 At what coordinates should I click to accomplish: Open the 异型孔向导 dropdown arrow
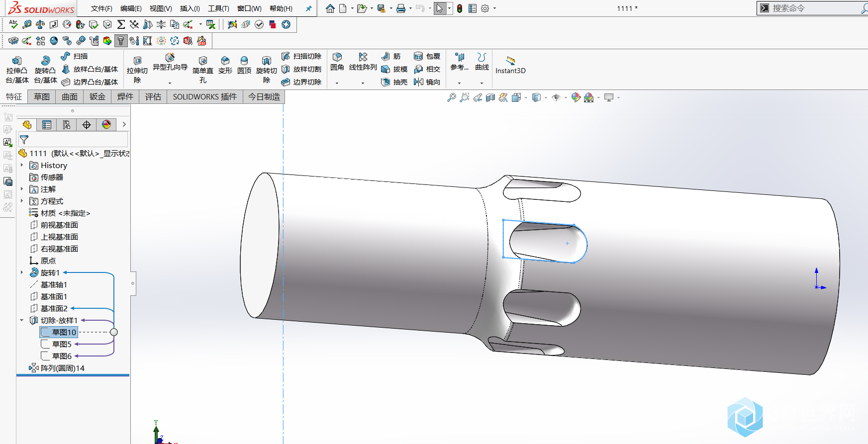point(170,83)
